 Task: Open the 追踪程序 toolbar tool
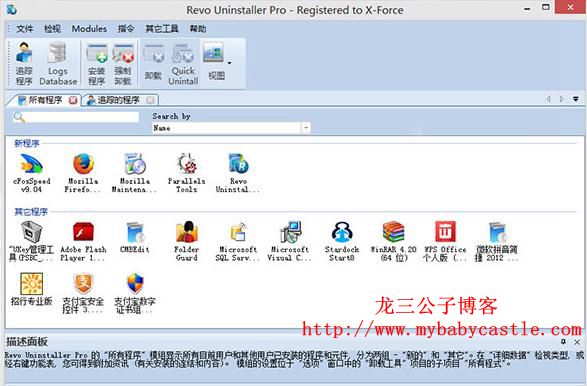[x=24, y=63]
